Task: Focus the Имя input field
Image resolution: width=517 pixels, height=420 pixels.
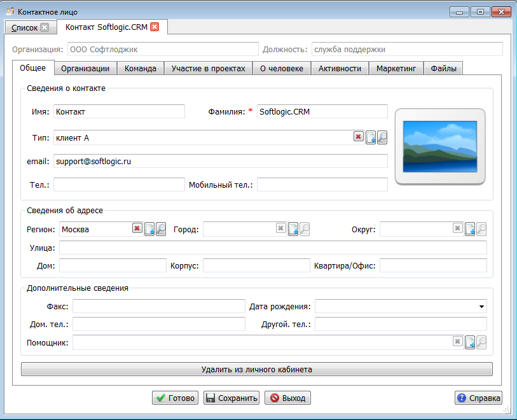Action: tap(119, 111)
